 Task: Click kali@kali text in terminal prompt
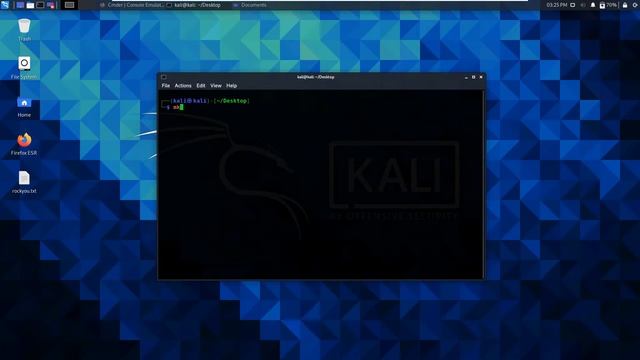[189, 101]
